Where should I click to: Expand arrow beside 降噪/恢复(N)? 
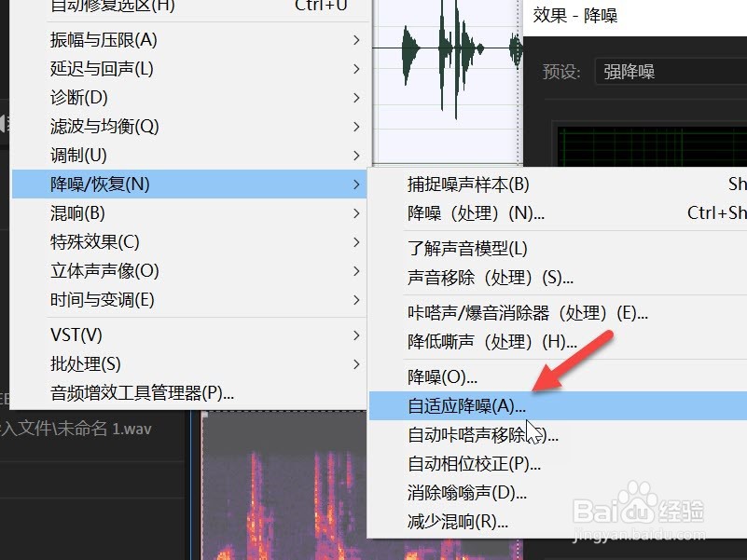[356, 184]
